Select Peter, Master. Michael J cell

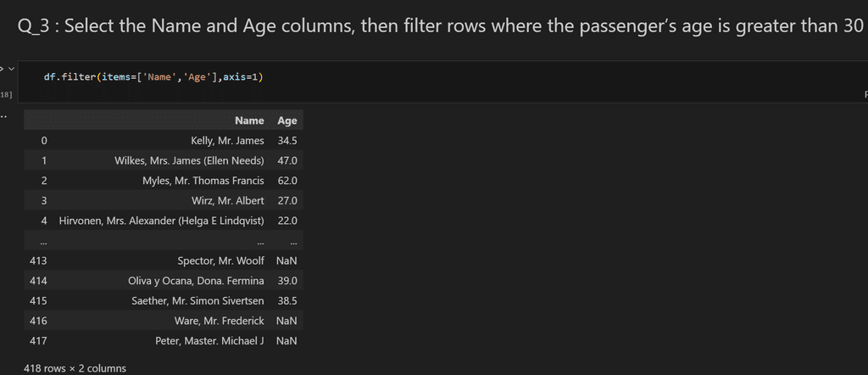click(209, 341)
